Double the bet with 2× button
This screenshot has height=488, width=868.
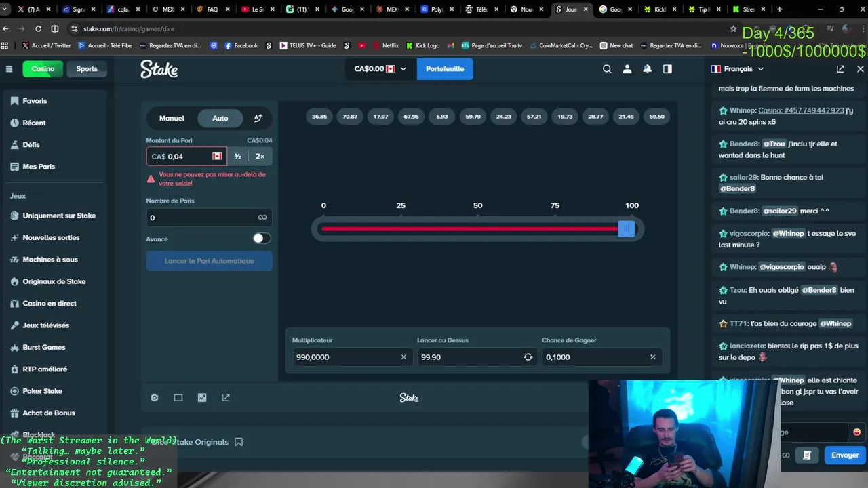260,157
